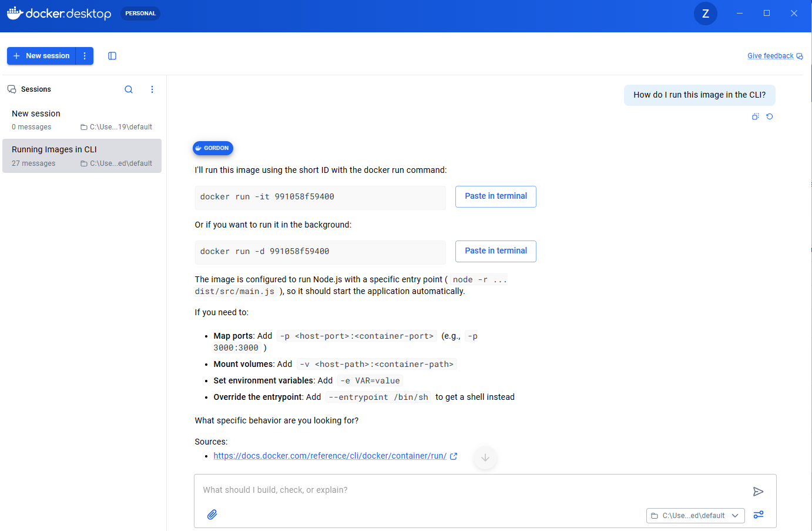Minimize the Docker Desktop window
This screenshot has height=531, width=812.
740,13
